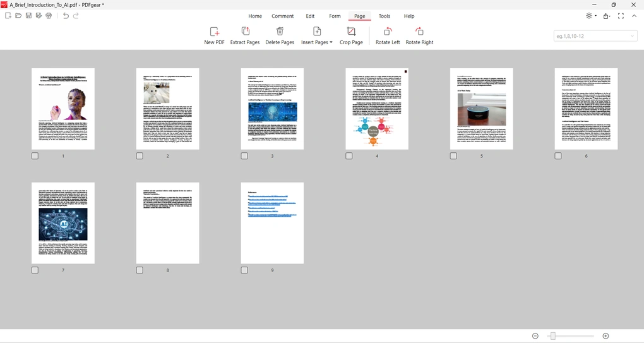Tick the checkbox under page 4

click(349, 156)
